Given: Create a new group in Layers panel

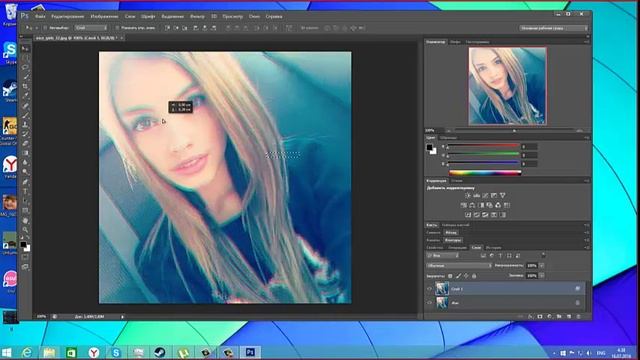Looking at the screenshot, I should tap(559, 317).
